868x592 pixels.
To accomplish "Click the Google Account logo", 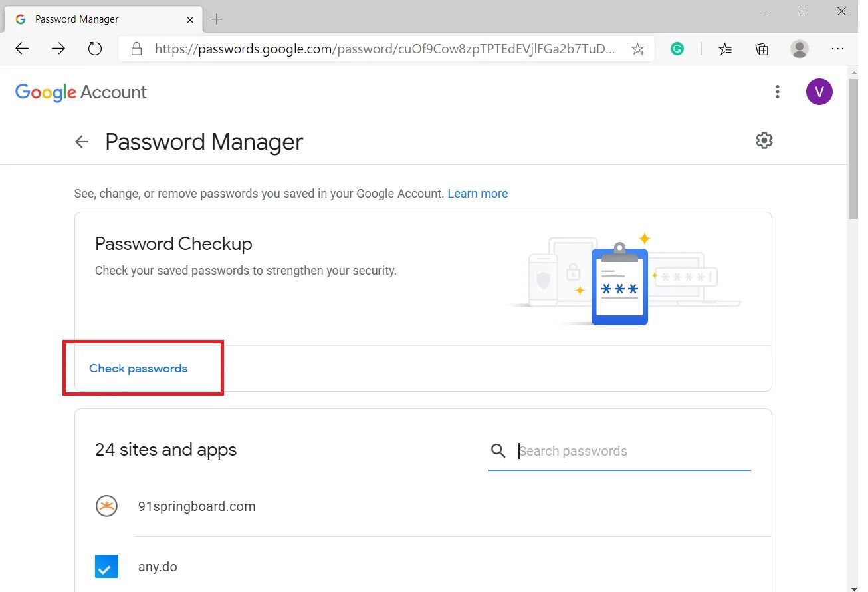I will [x=80, y=92].
